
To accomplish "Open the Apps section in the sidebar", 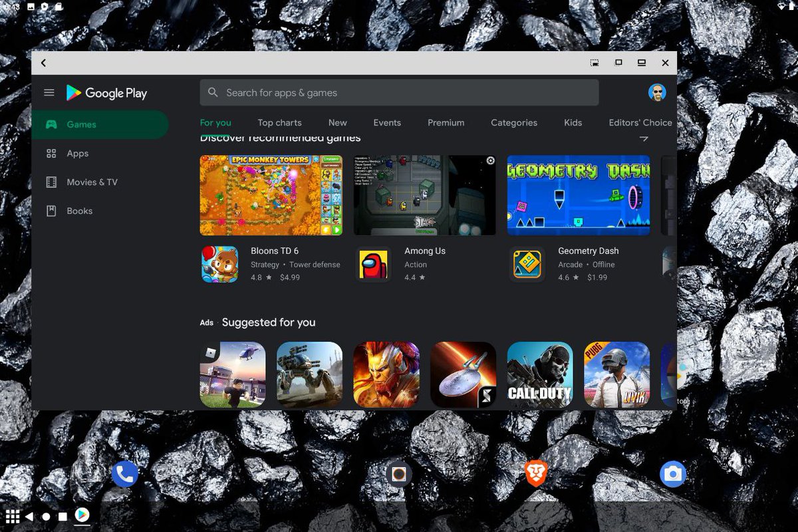I will (76, 153).
